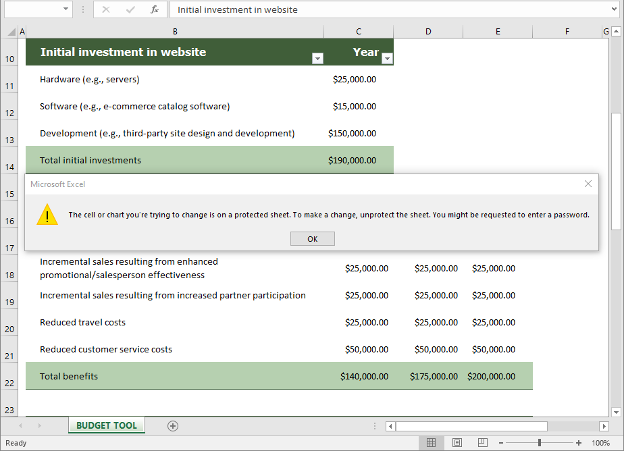The height and width of the screenshot is (452, 624).
Task: Select the BUDGET TOOL sheet tab
Action: [107, 425]
